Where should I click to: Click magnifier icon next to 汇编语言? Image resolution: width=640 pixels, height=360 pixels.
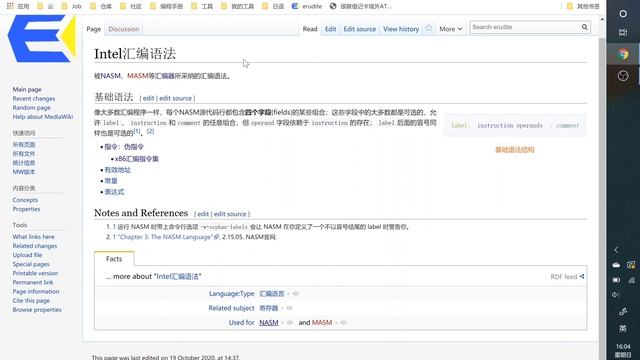[296, 293]
